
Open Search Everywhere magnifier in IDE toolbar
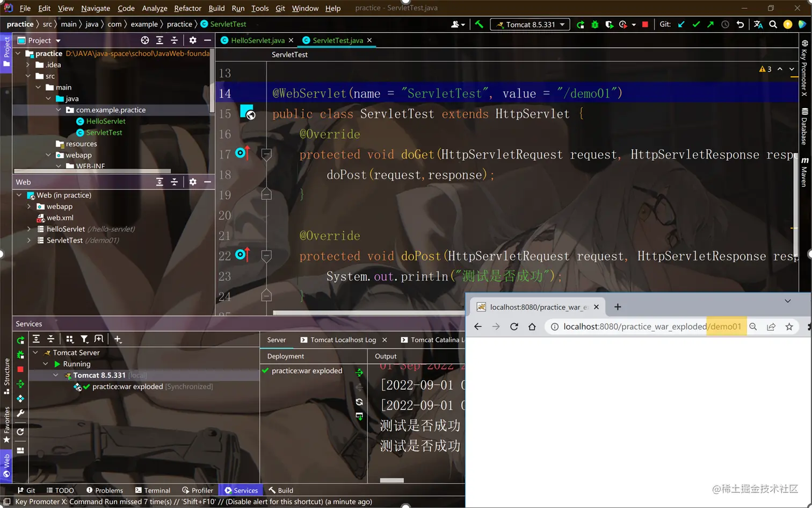coord(773,24)
